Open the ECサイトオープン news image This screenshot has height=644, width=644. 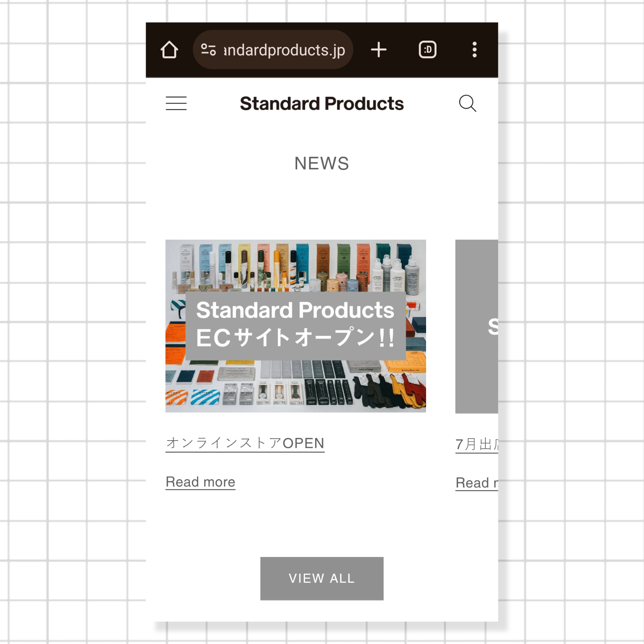(296, 326)
